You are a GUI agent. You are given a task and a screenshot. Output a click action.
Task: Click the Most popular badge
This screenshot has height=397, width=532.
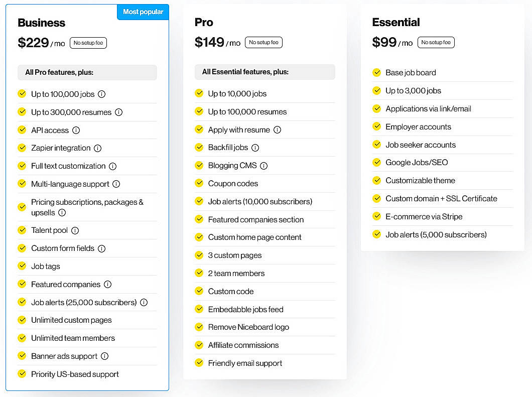click(x=143, y=12)
